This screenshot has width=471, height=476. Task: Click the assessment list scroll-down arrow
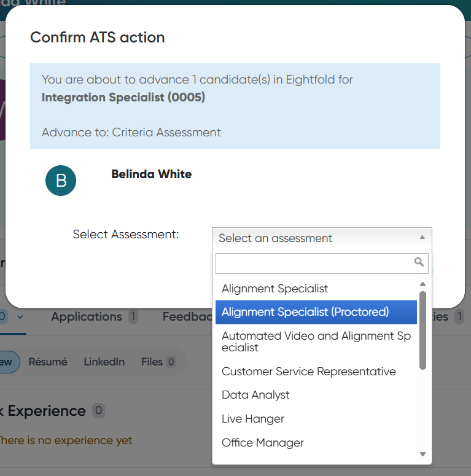[x=422, y=454]
